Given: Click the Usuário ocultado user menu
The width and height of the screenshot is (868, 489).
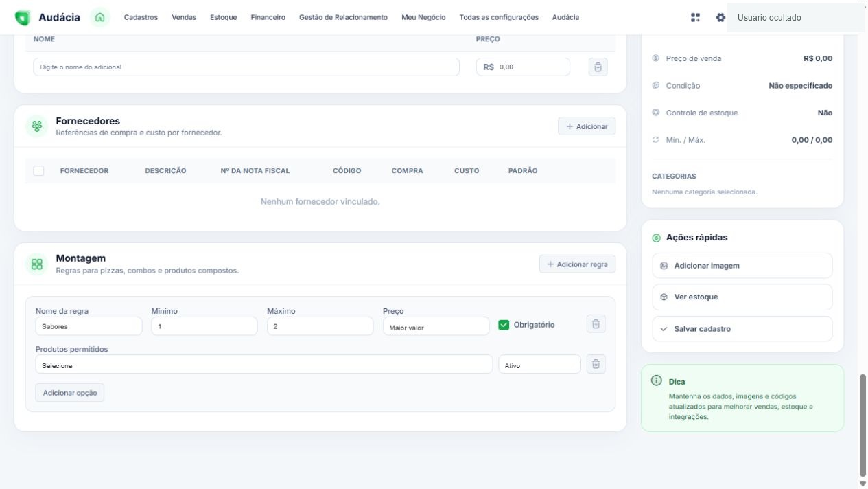Looking at the screenshot, I should 796,17.
